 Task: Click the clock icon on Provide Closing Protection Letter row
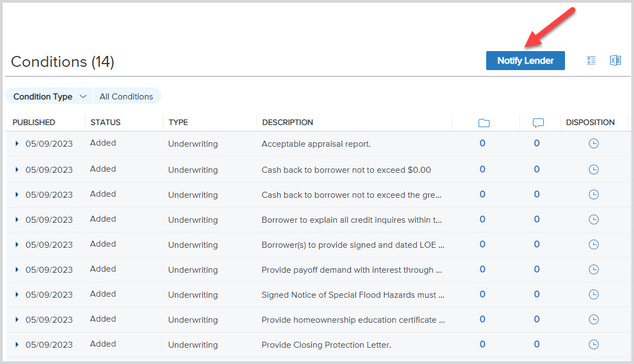(x=594, y=344)
